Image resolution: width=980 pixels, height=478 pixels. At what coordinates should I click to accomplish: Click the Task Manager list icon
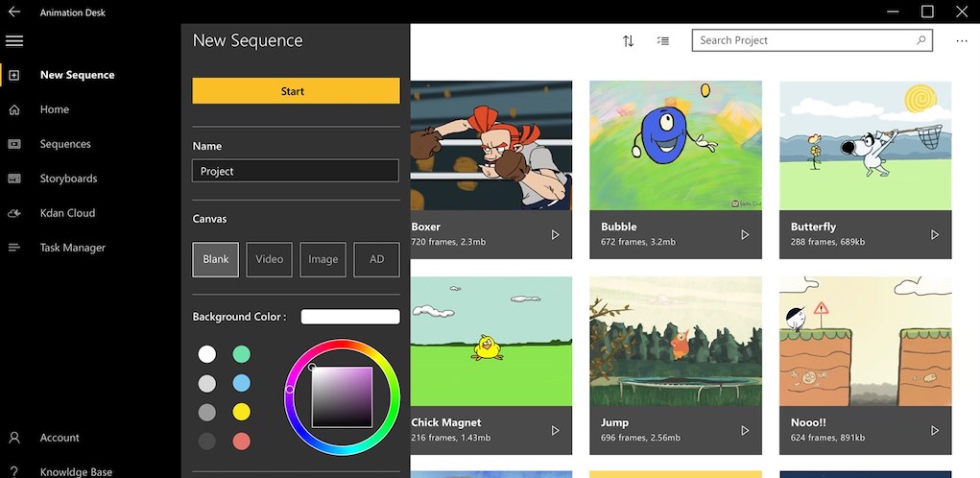point(13,248)
